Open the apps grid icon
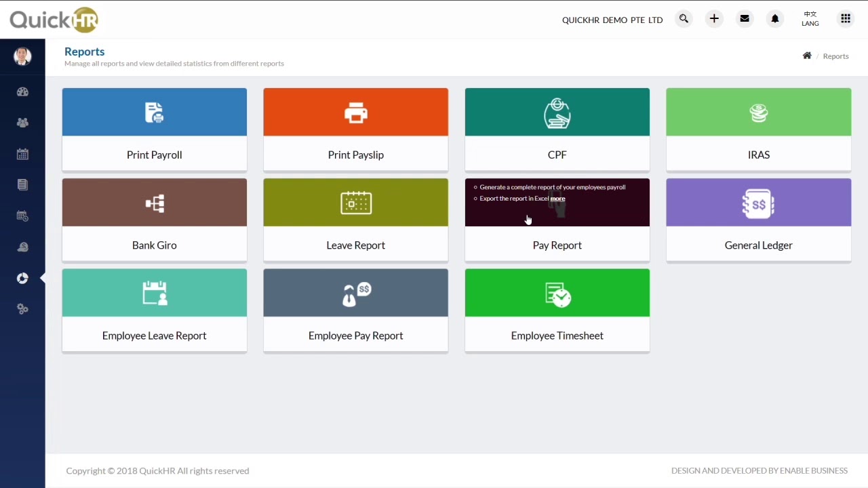This screenshot has width=868, height=488. [846, 19]
